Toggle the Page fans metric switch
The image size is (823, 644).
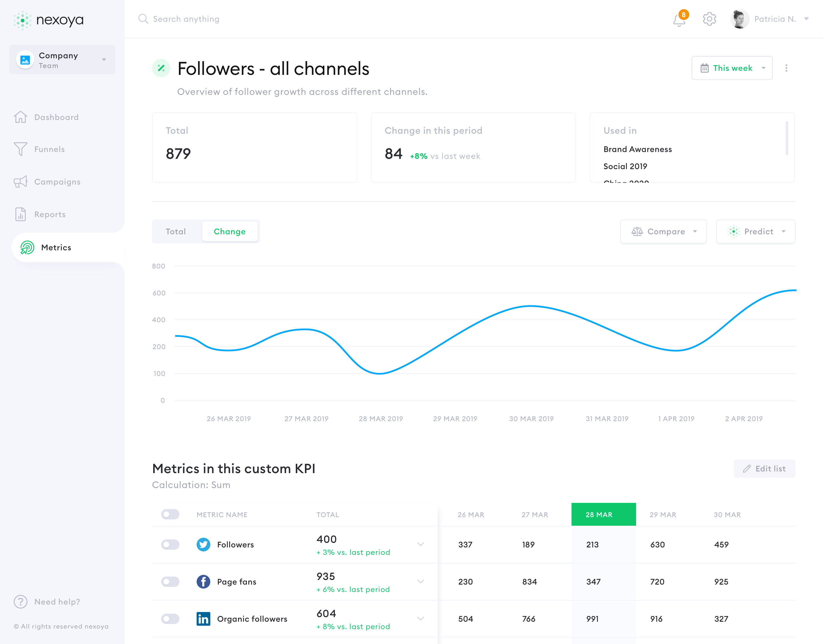(170, 582)
